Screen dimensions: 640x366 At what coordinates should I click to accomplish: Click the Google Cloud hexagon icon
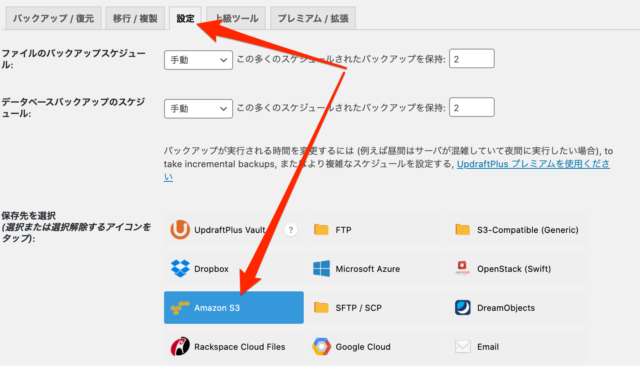point(321,346)
